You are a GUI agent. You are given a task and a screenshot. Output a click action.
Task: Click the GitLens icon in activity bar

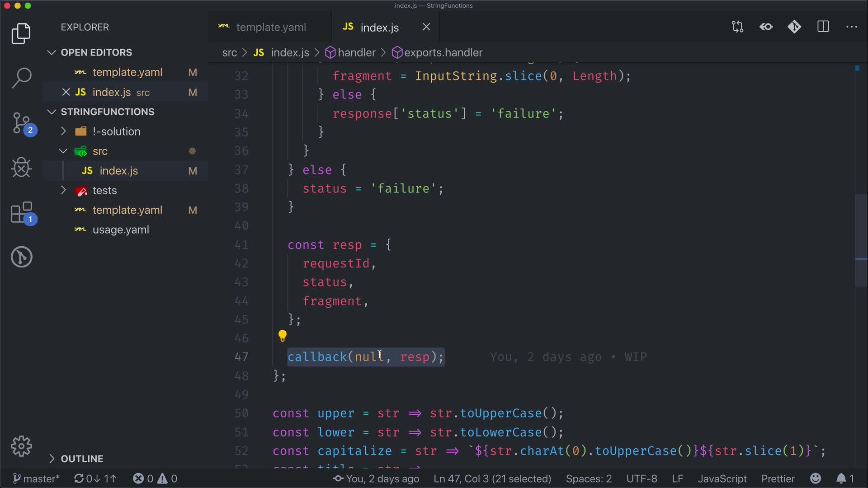(x=21, y=257)
